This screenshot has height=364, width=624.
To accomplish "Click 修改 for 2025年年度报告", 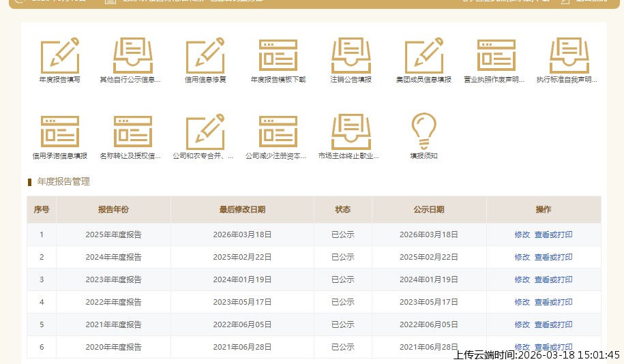I will click(x=522, y=234).
